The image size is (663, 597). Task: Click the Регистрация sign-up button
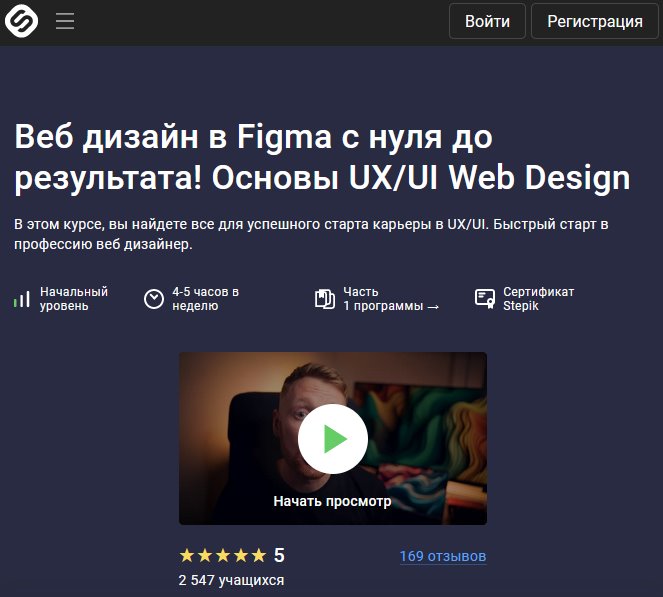594,21
